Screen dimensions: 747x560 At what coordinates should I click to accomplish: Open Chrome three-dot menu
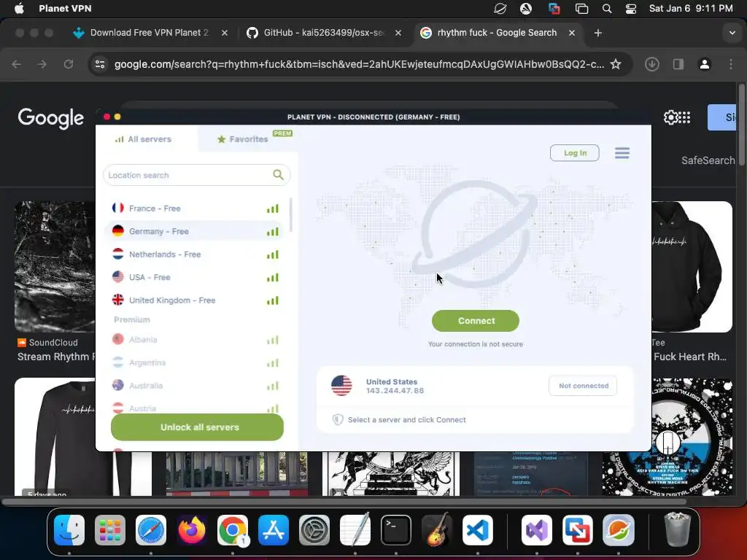[x=731, y=64]
